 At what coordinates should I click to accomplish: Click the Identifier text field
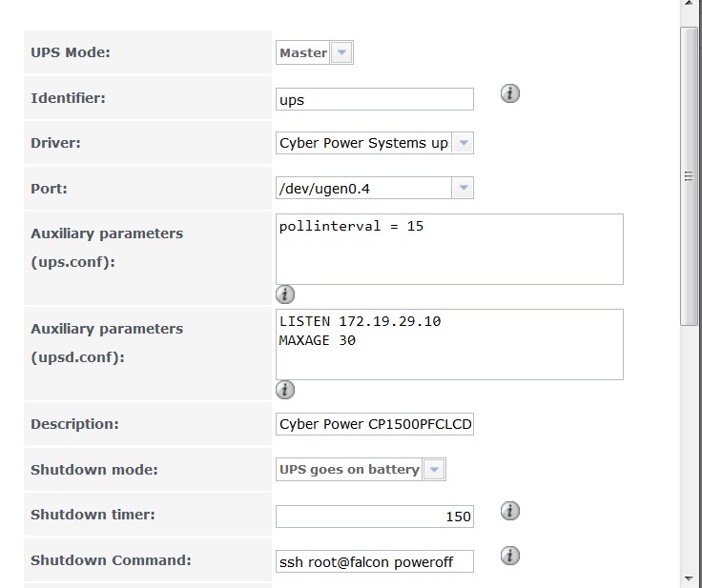pos(374,99)
